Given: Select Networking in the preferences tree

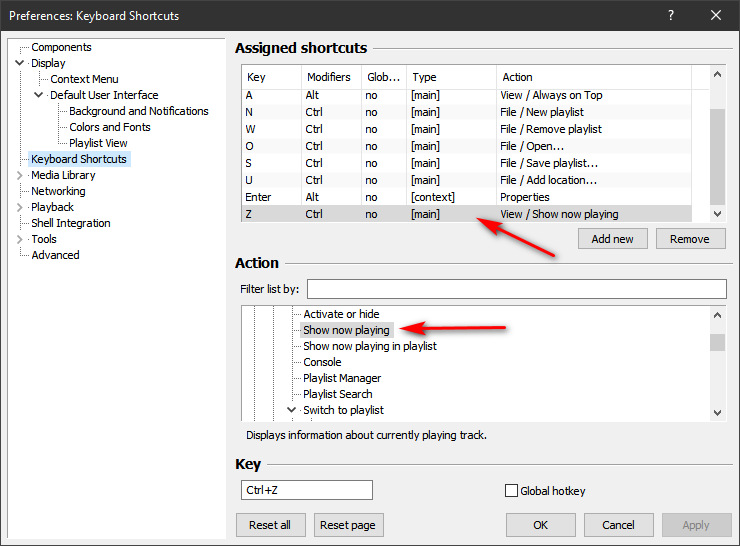Looking at the screenshot, I should (58, 191).
